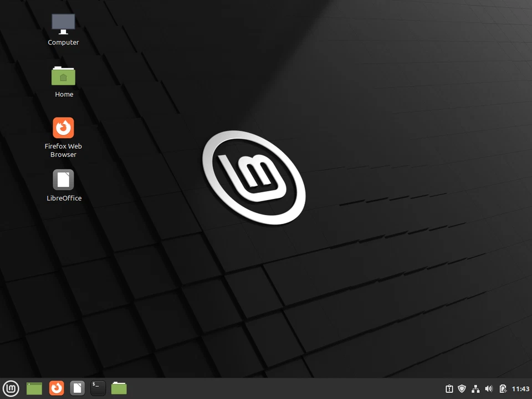Click the green window applet on the panel
The image size is (532, 399).
pyautogui.click(x=34, y=388)
